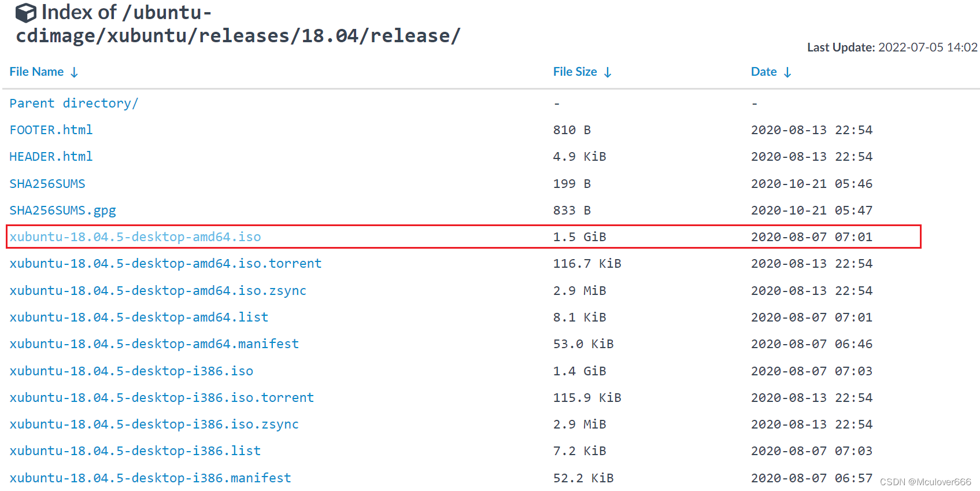Sort by Date arrow icon

pos(787,72)
